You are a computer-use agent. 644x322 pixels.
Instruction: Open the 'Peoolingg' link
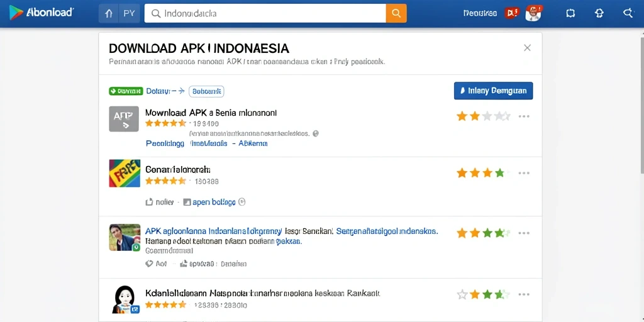[165, 143]
